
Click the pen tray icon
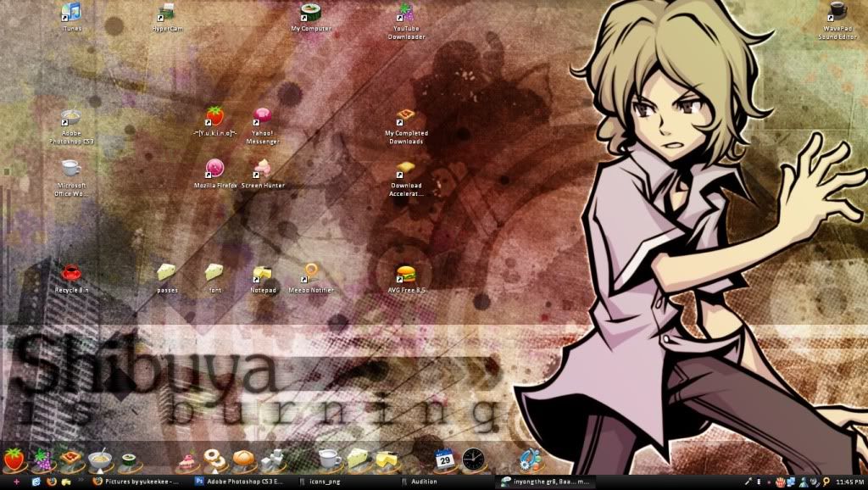(748, 482)
